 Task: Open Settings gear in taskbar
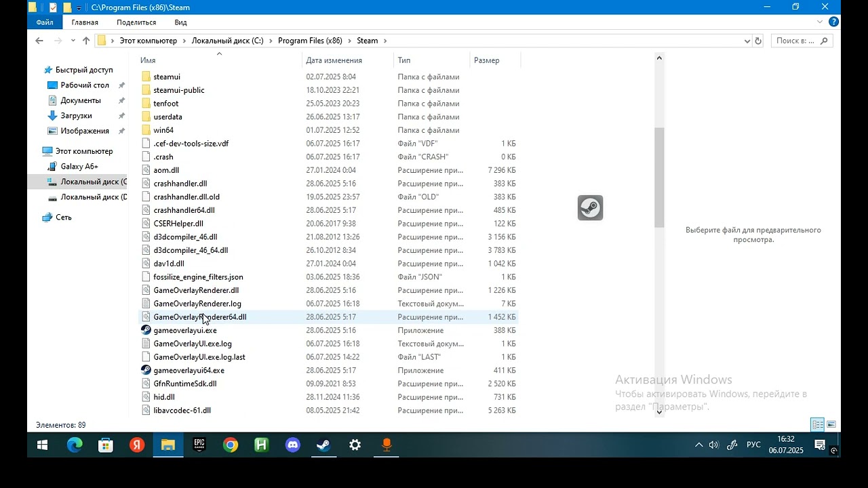pyautogui.click(x=355, y=445)
